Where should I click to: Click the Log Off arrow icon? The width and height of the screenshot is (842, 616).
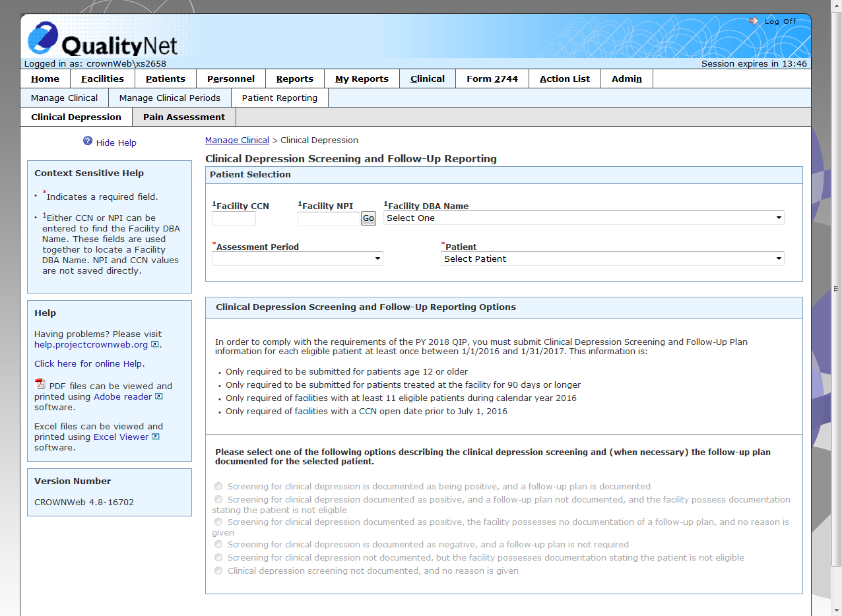point(754,21)
